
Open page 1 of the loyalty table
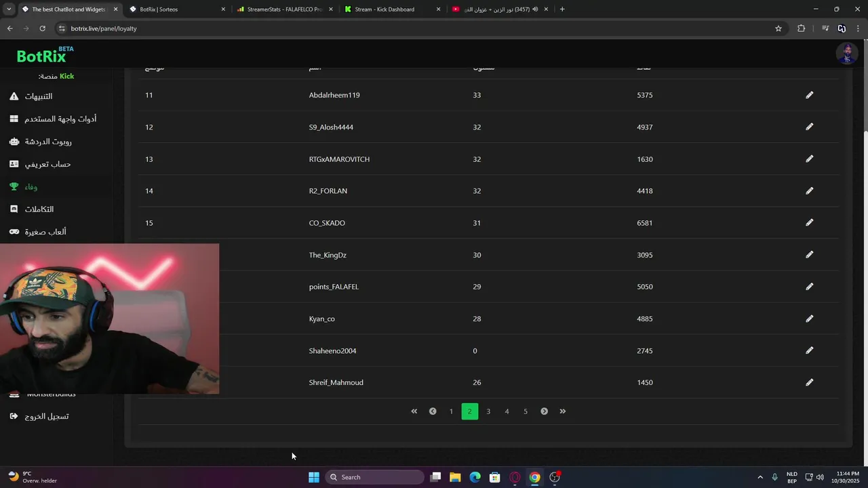451,411
